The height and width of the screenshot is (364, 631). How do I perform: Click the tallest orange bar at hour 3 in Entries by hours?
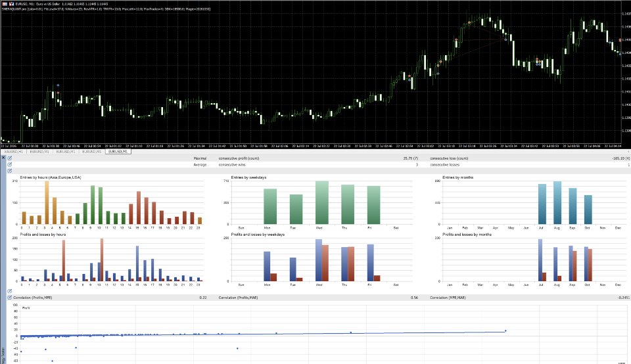point(47,202)
